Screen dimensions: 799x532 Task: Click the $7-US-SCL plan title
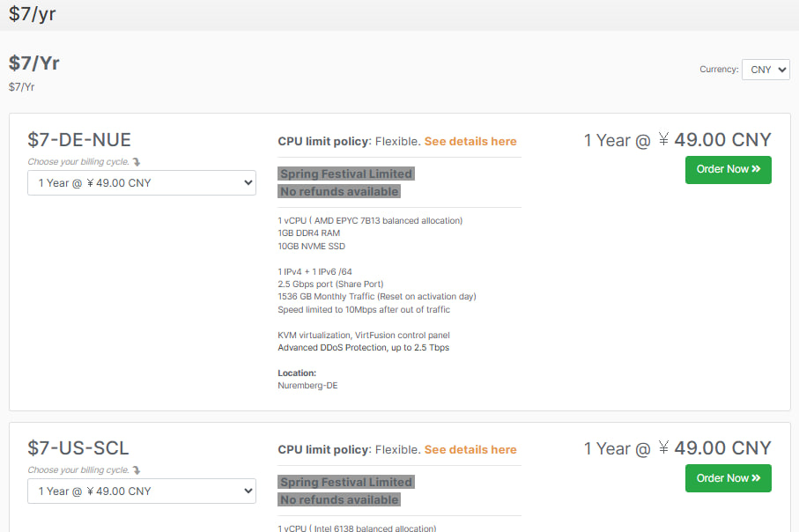click(x=78, y=448)
